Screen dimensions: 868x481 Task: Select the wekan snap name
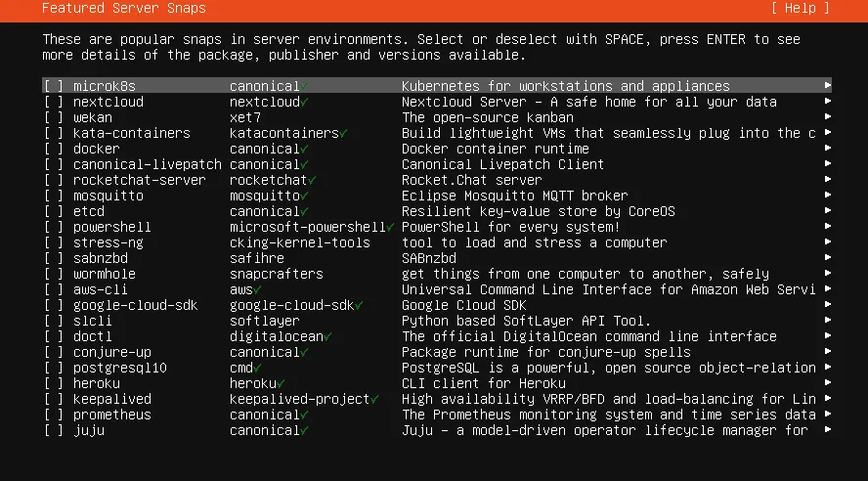tap(93, 117)
